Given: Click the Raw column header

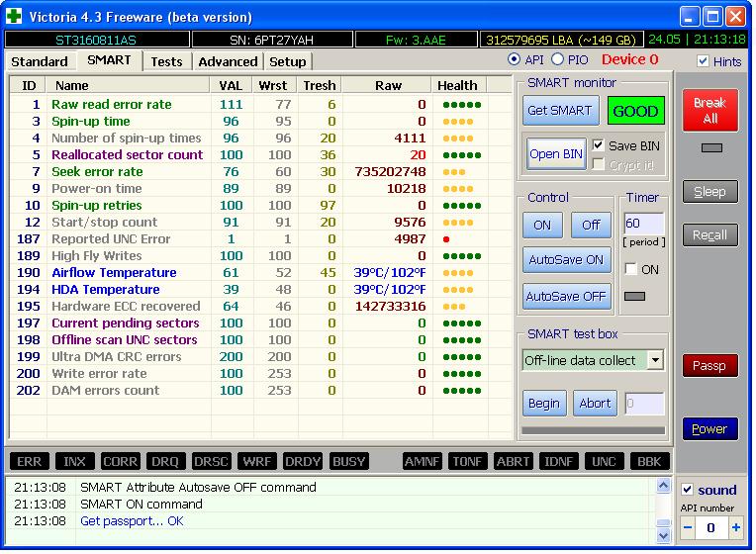Looking at the screenshot, I should point(387,85).
